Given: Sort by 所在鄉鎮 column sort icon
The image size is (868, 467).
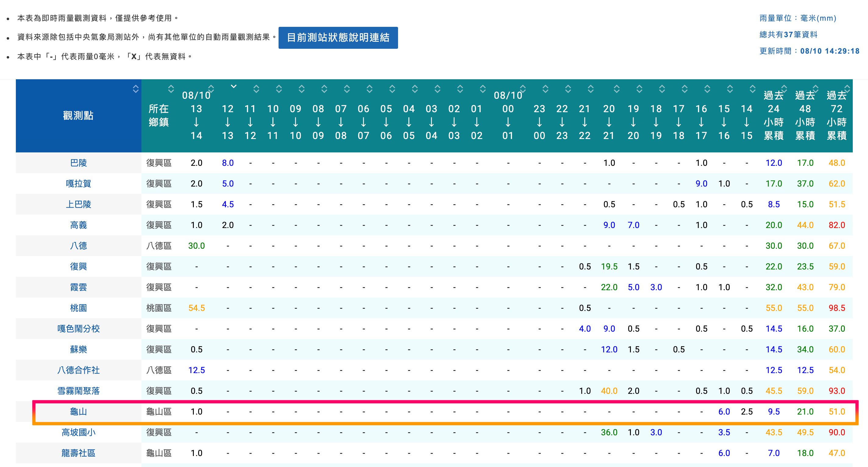Looking at the screenshot, I should 171,89.
